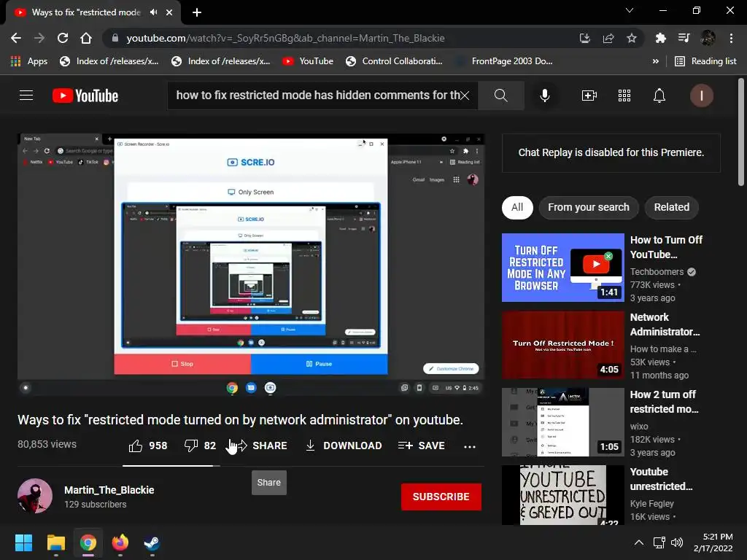747x560 pixels.
Task: Open the YouTube account avatar menu
Action: point(701,96)
